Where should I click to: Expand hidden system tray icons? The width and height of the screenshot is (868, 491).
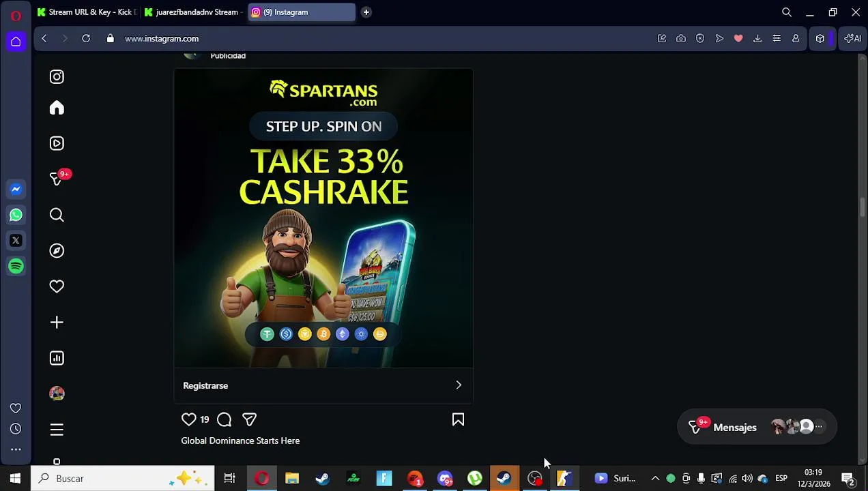point(655,479)
